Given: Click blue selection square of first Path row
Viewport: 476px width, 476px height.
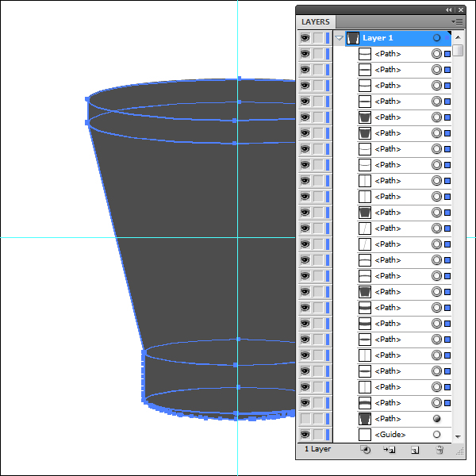Looking at the screenshot, I should click(447, 54).
